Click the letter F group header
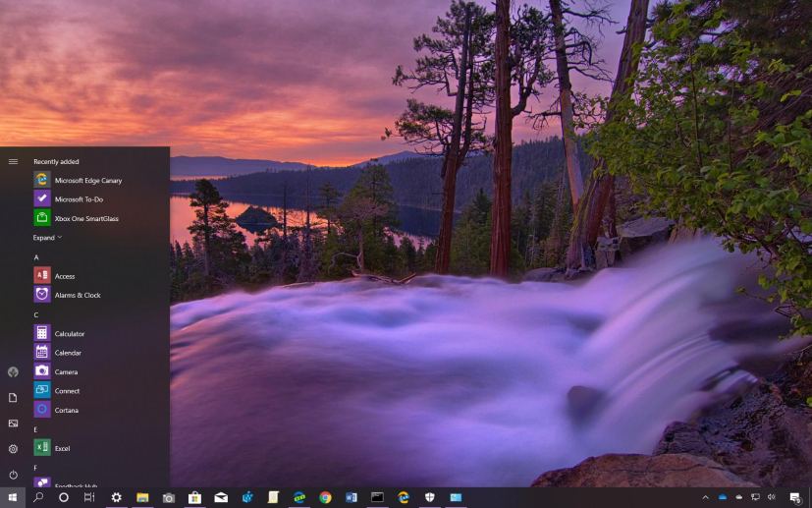812x508 pixels. (35, 468)
